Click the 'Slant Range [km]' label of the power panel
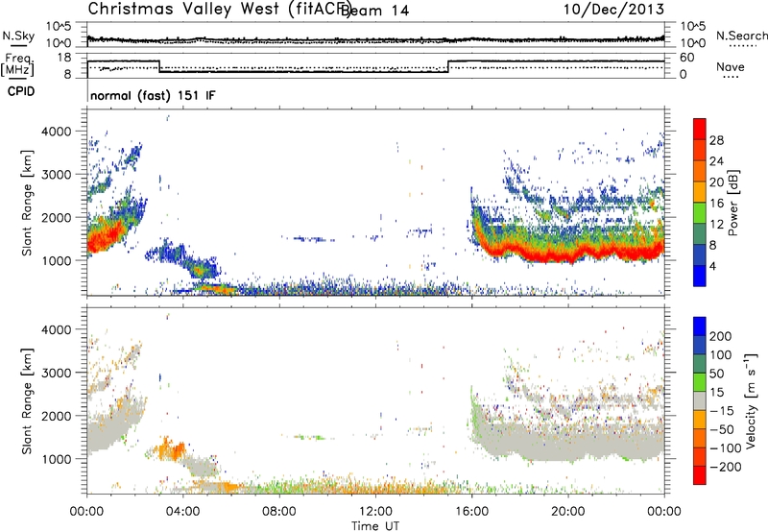Viewport: 768px width, 532px height. click(27, 203)
